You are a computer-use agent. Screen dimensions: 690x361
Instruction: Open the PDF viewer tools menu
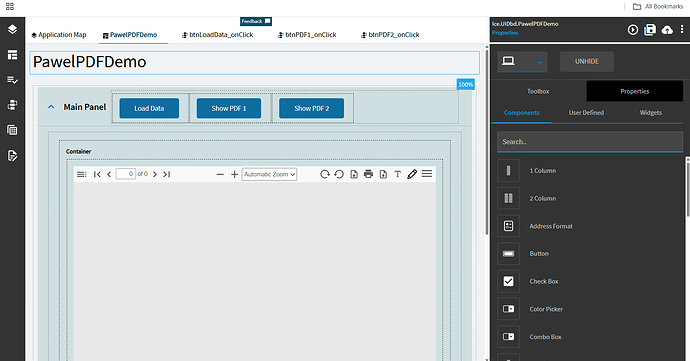427,174
